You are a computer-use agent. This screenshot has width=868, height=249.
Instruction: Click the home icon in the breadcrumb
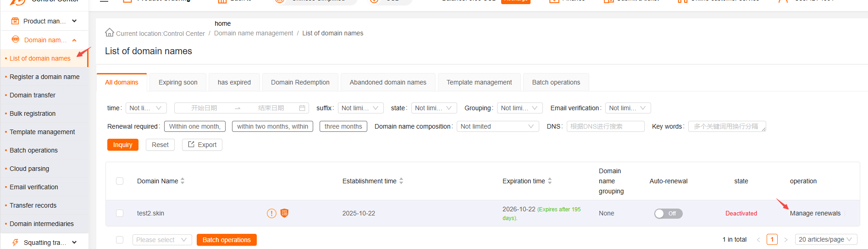[109, 33]
